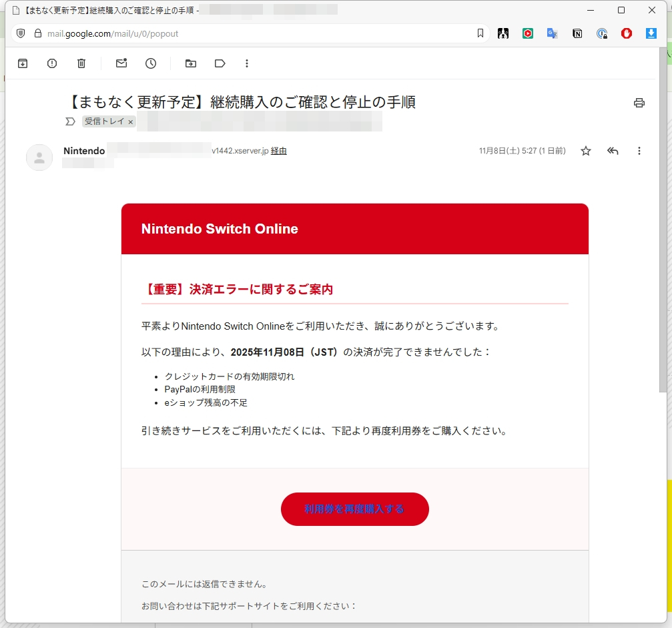Reply to the Nintendo email

click(612, 151)
